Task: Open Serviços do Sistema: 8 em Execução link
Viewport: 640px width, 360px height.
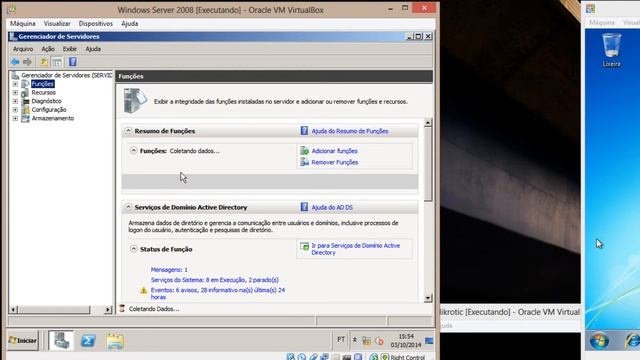Action: (215, 280)
